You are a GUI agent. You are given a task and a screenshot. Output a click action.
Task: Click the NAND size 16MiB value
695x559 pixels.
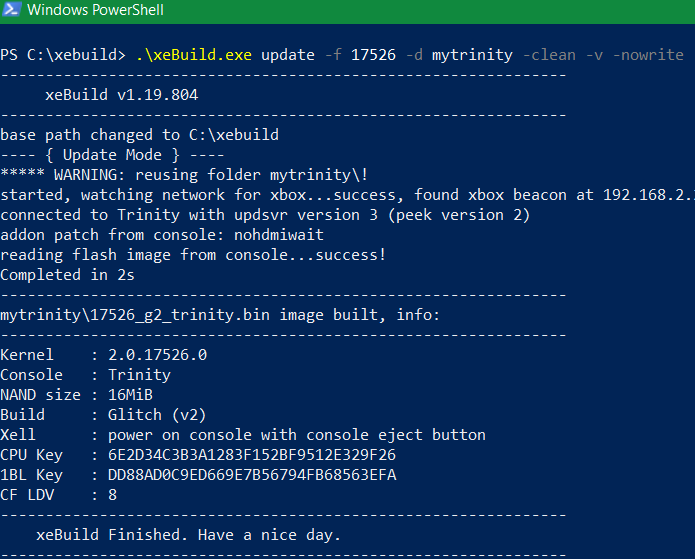130,395
